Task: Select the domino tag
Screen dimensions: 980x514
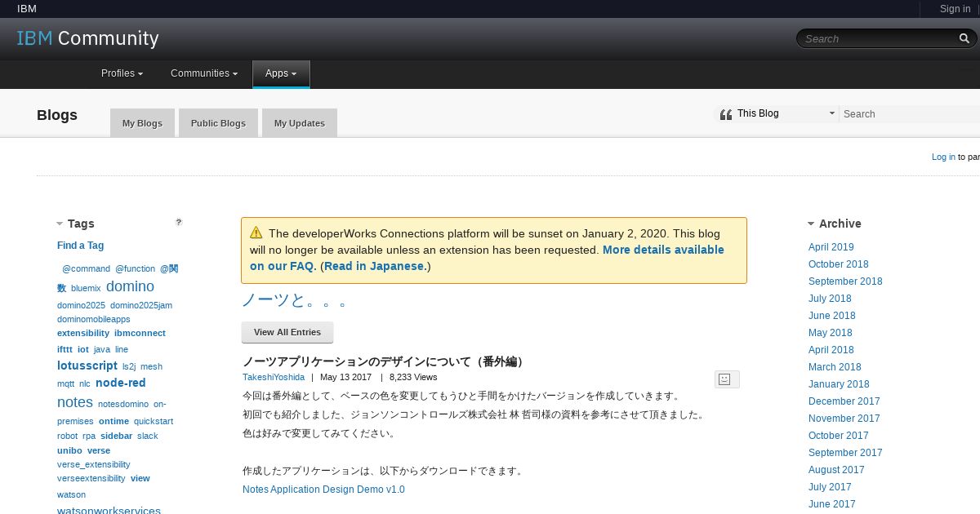Action: tap(130, 286)
